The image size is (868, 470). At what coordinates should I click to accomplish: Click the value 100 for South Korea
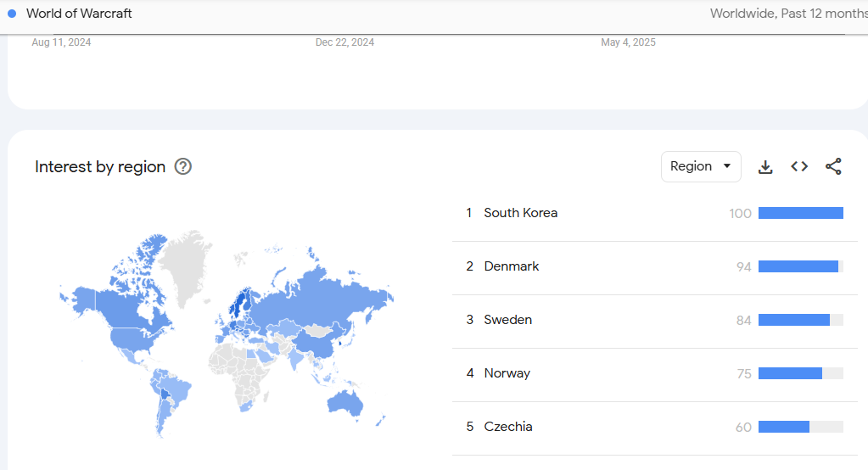(x=740, y=214)
